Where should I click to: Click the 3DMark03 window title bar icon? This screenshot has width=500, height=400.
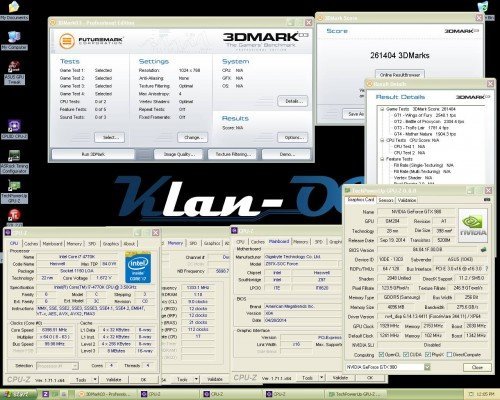coord(53,23)
